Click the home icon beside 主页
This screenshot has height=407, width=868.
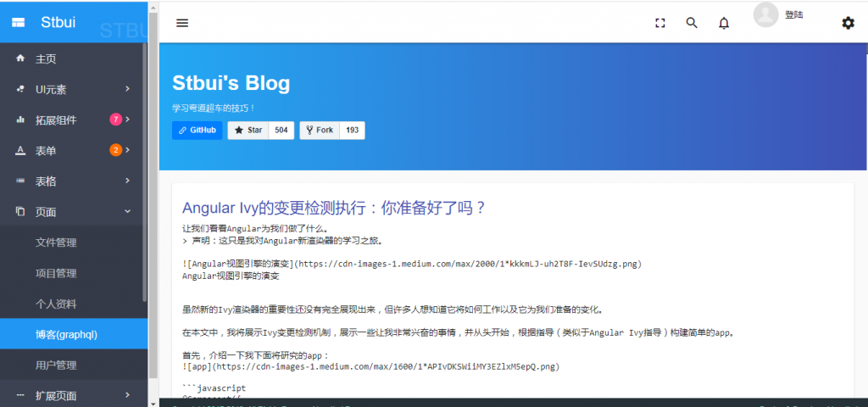[20, 58]
